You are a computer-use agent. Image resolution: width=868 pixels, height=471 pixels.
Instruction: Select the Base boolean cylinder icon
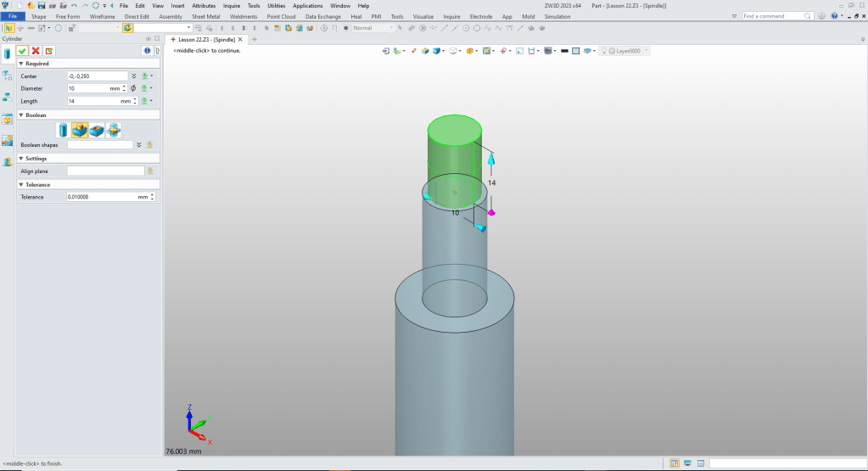(x=64, y=130)
